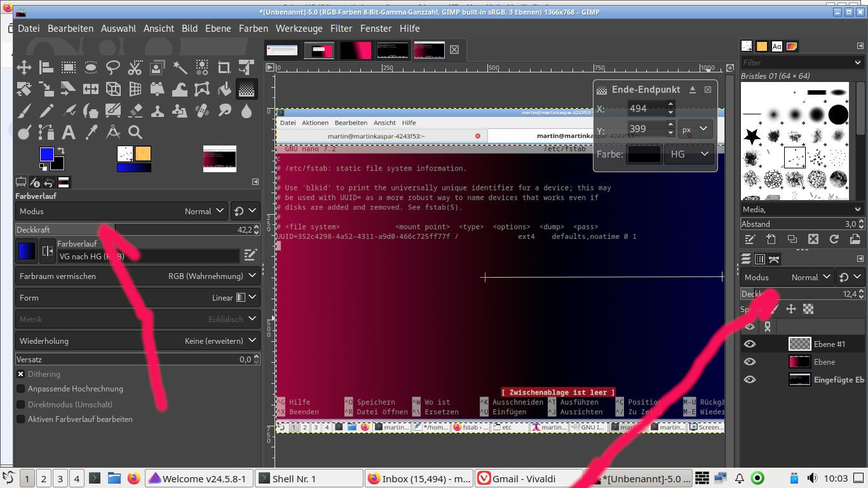The height and width of the screenshot is (488, 868).
Task: Toggle the Dithering checkbox
Action: coord(21,374)
